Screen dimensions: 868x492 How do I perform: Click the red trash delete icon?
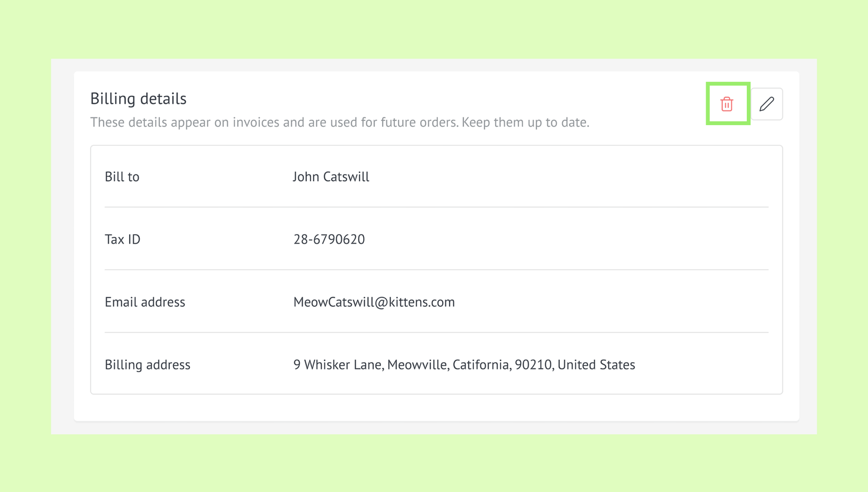coord(727,104)
